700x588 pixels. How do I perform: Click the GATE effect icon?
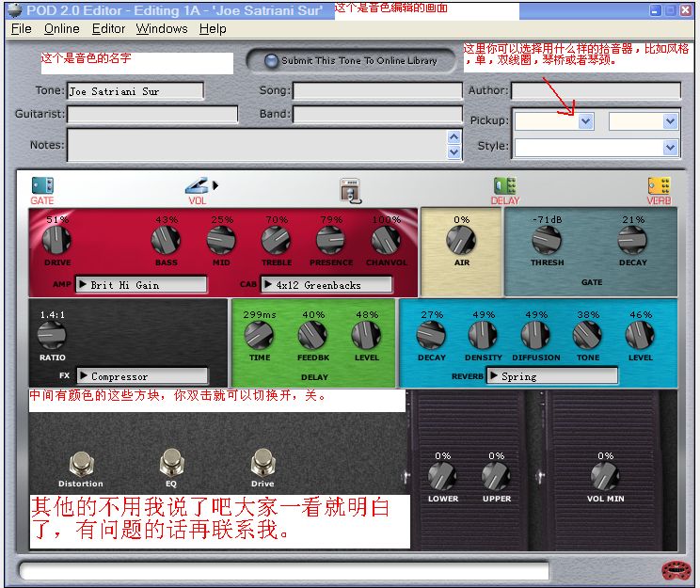point(42,185)
